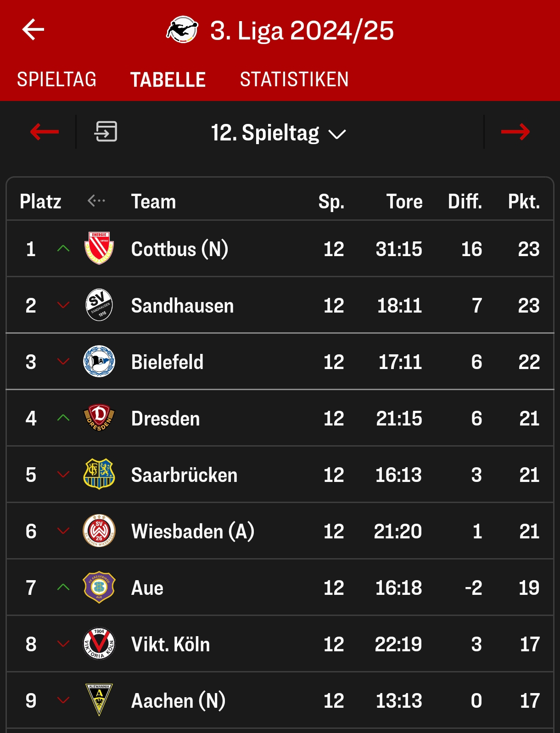This screenshot has height=733, width=560.
Task: Click the Dynamo Dresden club crest
Action: tap(99, 418)
